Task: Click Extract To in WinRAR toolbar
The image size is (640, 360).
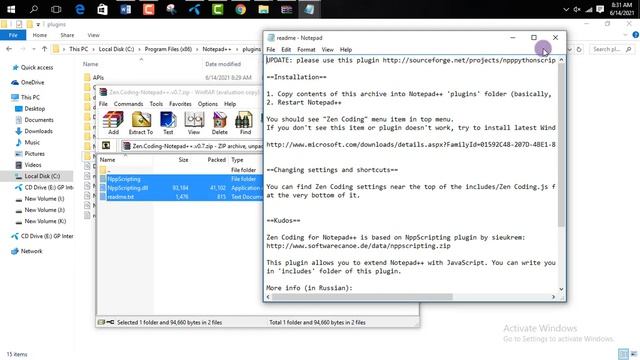Action: 141,122
